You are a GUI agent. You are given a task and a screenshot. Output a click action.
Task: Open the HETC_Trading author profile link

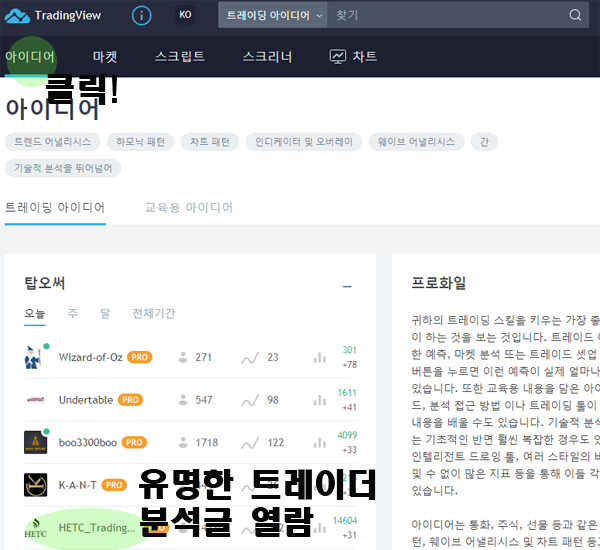coord(97,528)
